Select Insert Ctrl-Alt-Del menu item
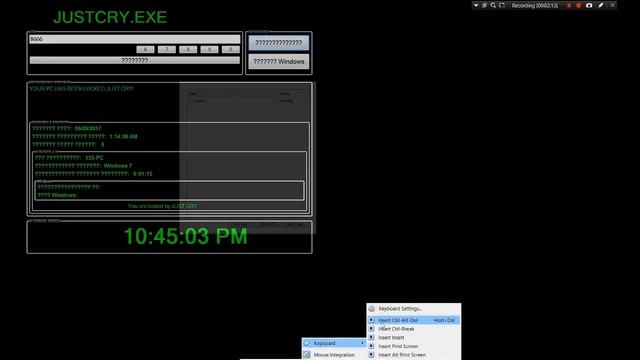 click(x=414, y=320)
